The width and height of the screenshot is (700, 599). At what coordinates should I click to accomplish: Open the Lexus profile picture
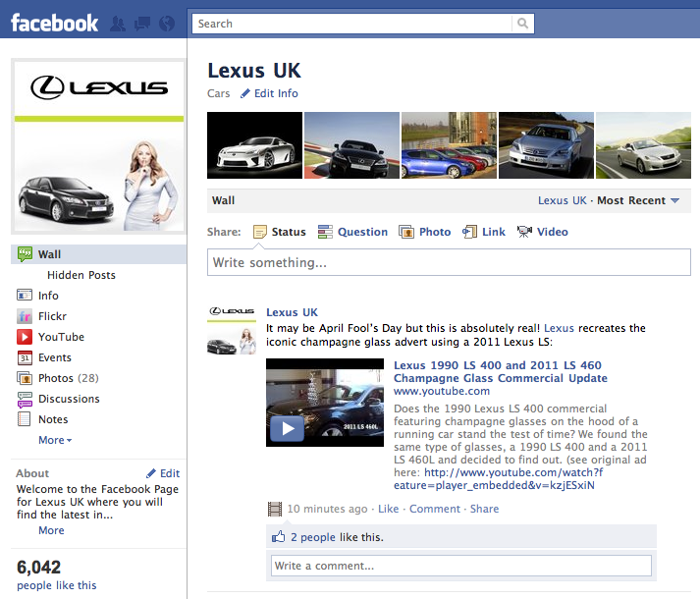[x=99, y=146]
